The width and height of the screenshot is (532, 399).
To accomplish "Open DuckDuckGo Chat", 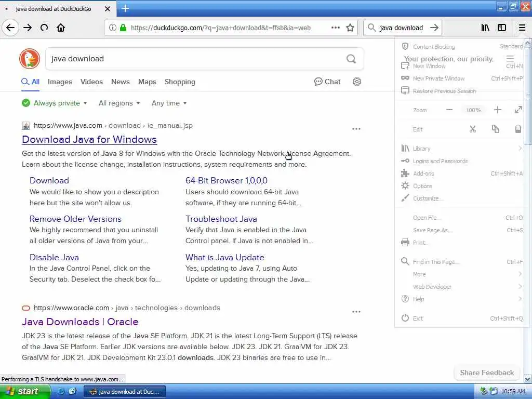I will tap(327, 82).
